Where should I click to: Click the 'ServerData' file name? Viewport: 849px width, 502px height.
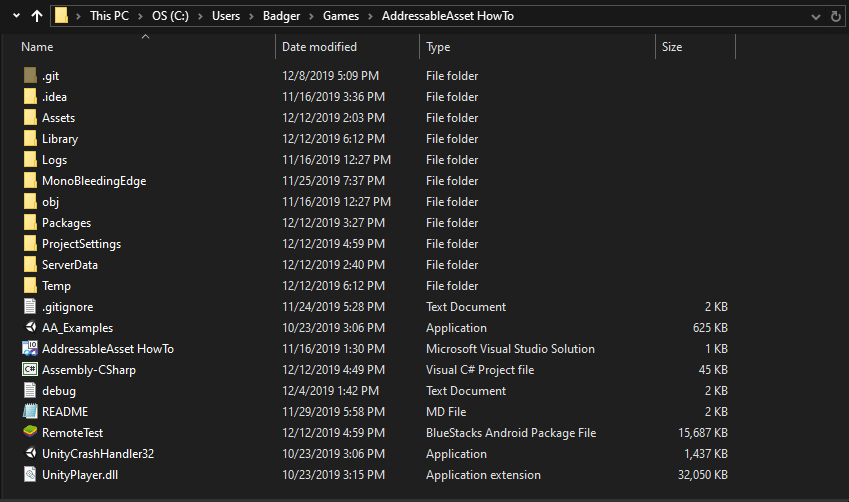(70, 265)
